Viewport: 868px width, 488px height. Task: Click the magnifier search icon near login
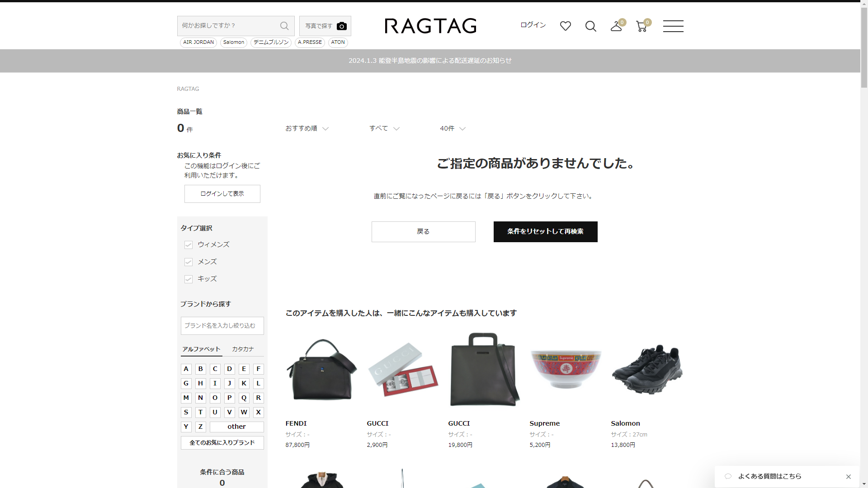point(590,26)
